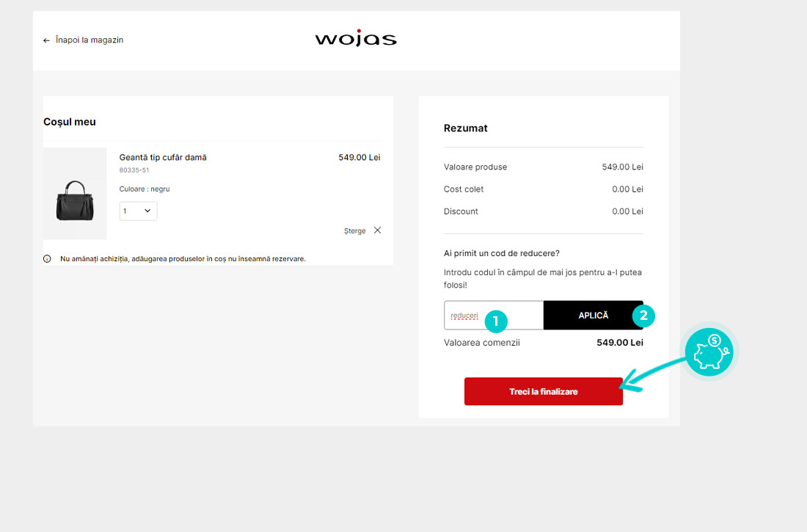Image resolution: width=807 pixels, height=532 pixels.
Task: Go back via Înapoi la magazin link
Action: 90,40
